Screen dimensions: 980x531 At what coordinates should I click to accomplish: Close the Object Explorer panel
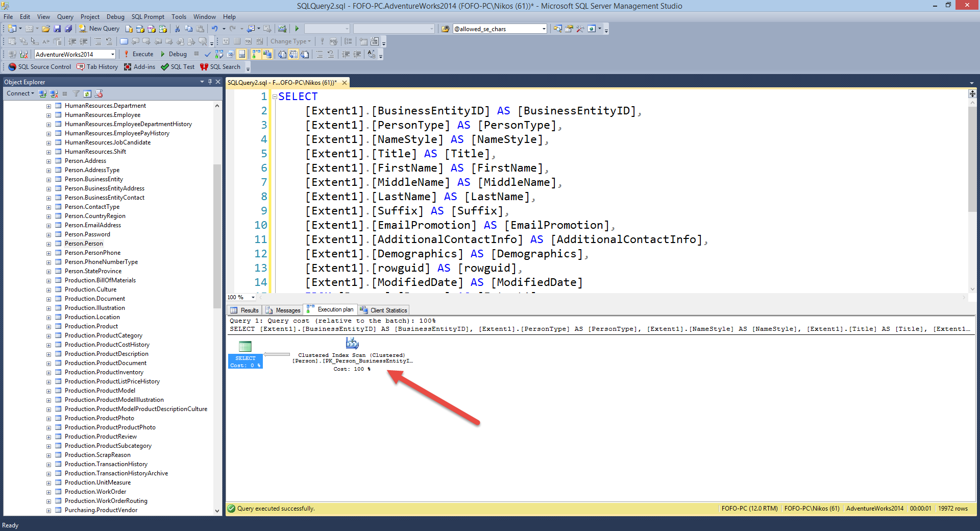pyautogui.click(x=218, y=82)
